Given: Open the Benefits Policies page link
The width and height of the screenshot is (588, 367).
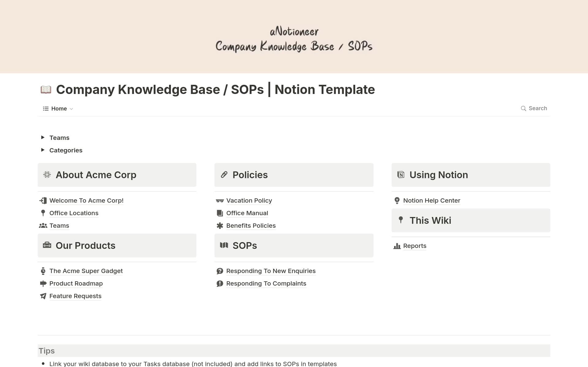Looking at the screenshot, I should [x=251, y=226].
